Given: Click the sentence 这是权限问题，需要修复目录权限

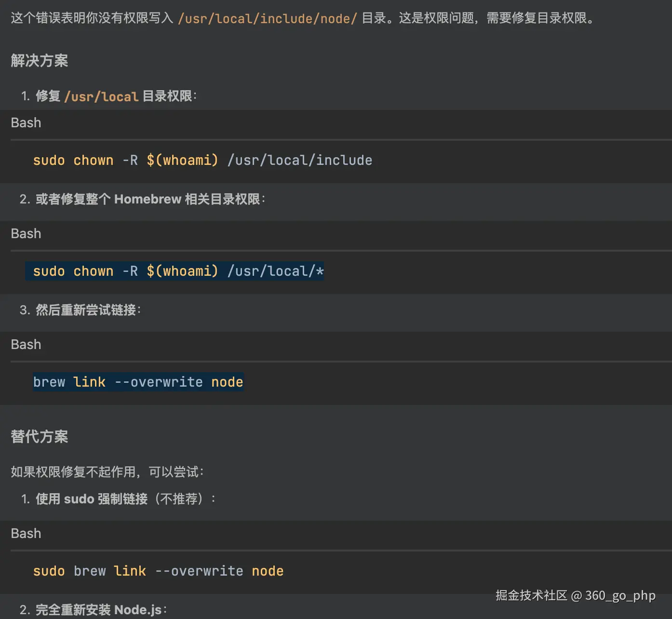Looking at the screenshot, I should coord(497,18).
